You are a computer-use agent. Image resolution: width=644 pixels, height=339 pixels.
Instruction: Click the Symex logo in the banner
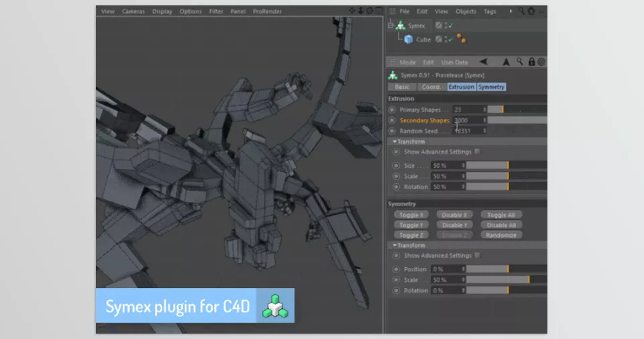pos(275,305)
